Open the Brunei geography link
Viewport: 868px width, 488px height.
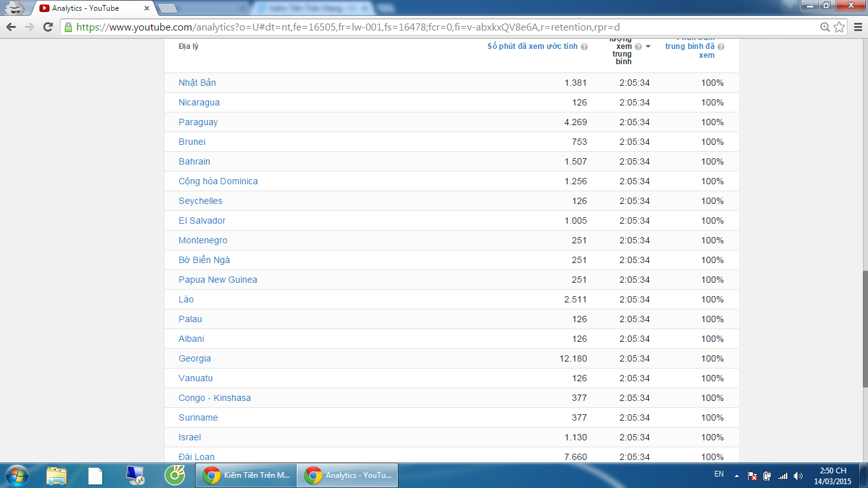point(192,142)
